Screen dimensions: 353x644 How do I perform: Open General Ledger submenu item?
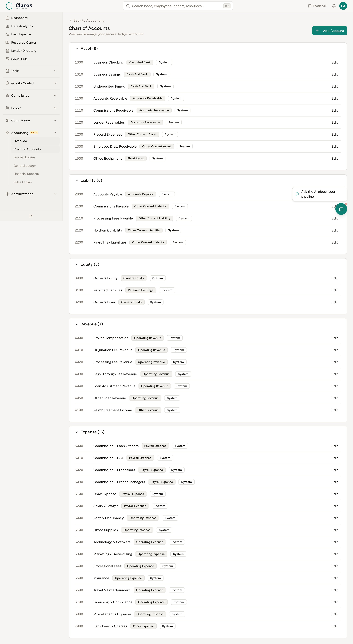click(35, 166)
